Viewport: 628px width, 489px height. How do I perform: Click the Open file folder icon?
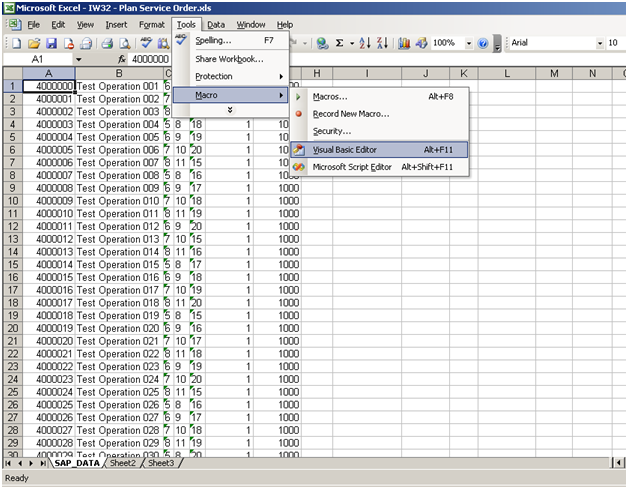[34, 43]
